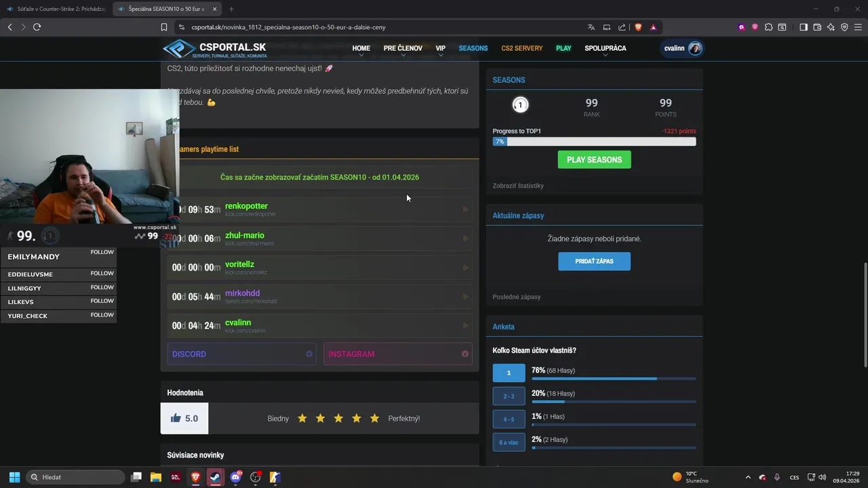Expand zhul-mario row arrow
This screenshot has width=868, height=488.
pyautogui.click(x=465, y=239)
